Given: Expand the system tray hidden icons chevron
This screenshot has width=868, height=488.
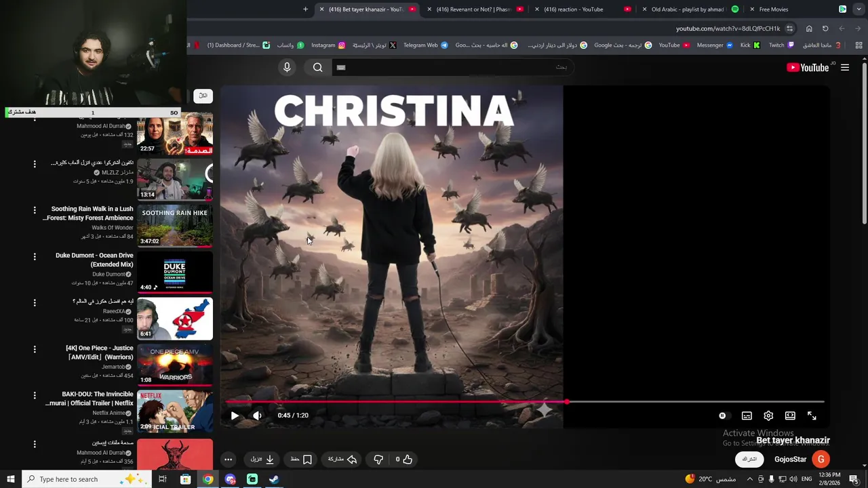Looking at the screenshot, I should coord(749,479).
